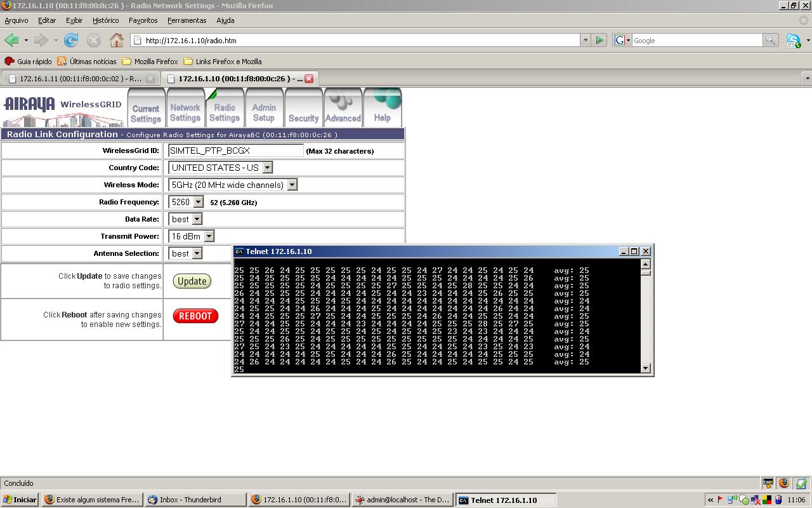This screenshot has height=508, width=812.
Task: Open the back button history dropdown
Action: pos(26,40)
